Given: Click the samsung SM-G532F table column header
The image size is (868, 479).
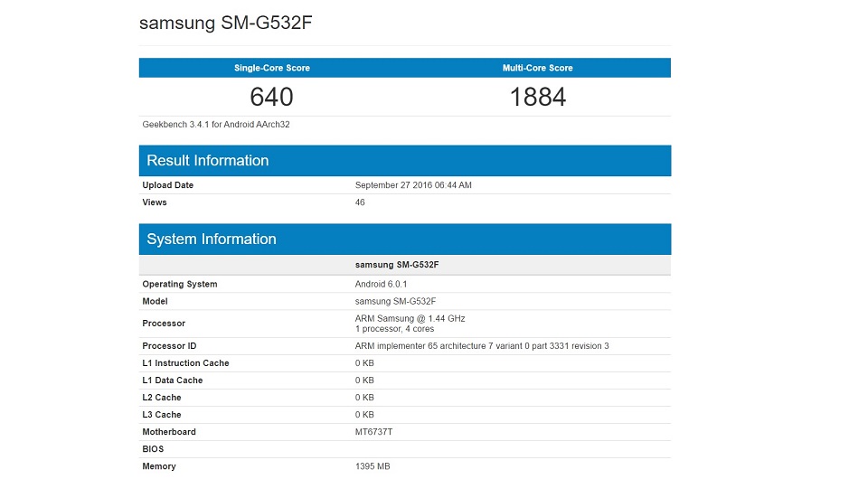Looking at the screenshot, I should pos(397,265).
